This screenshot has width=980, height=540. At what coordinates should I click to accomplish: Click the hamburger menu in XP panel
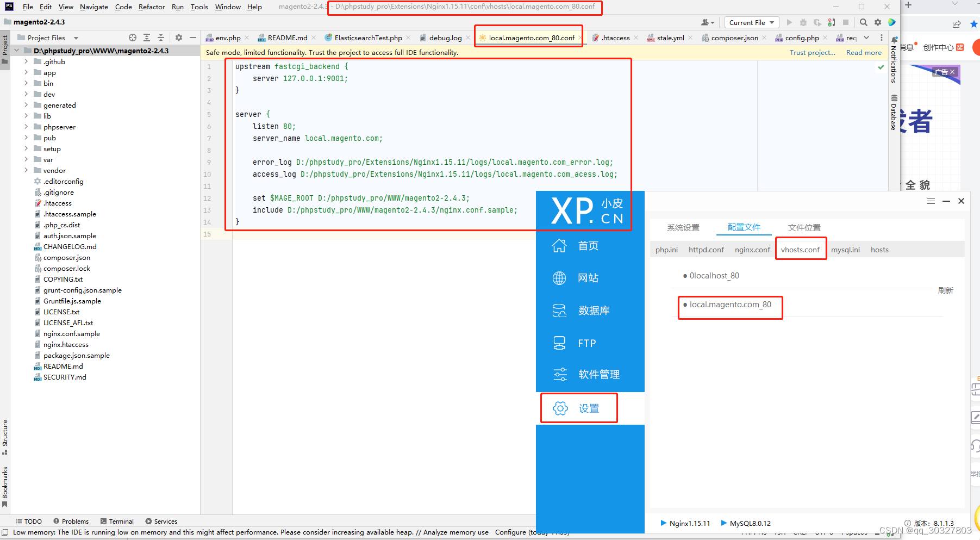pyautogui.click(x=931, y=201)
